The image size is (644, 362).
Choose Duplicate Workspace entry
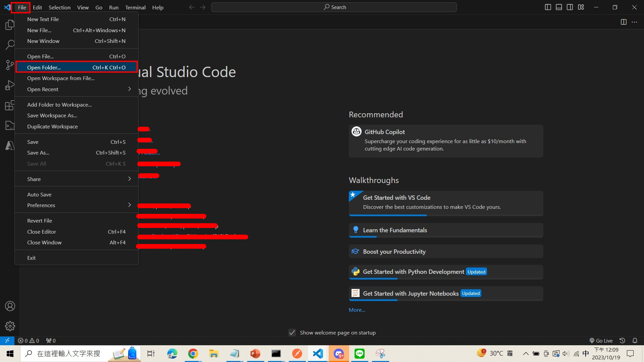[x=76, y=126]
